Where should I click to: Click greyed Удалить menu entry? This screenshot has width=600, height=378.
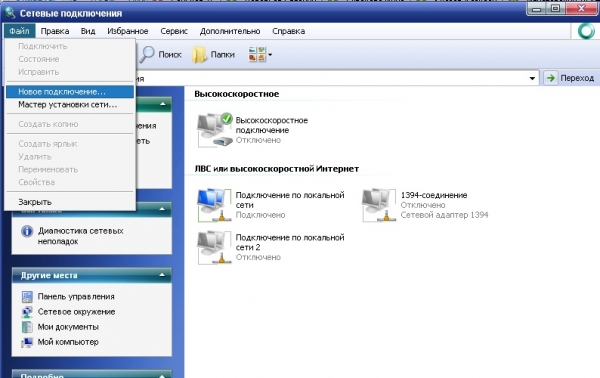tap(70, 157)
